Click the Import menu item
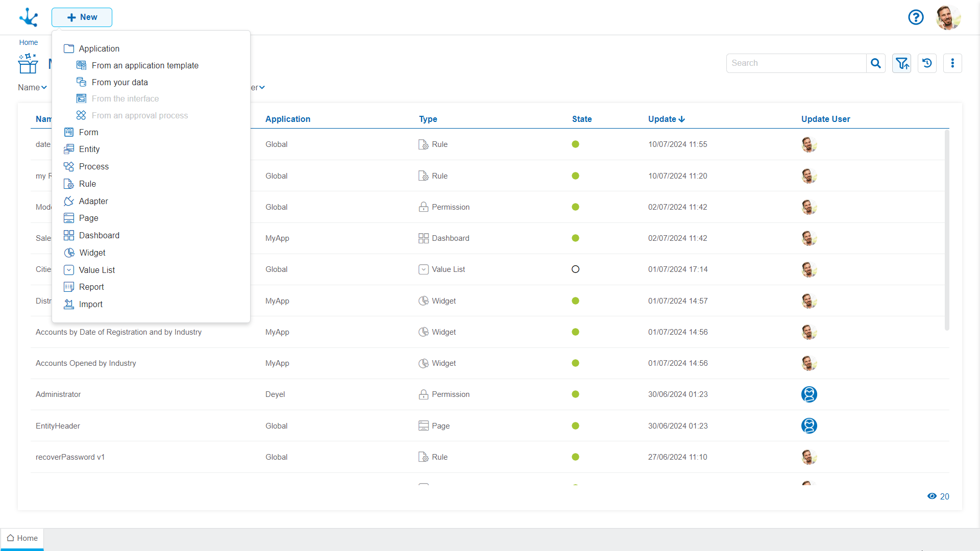 90,304
